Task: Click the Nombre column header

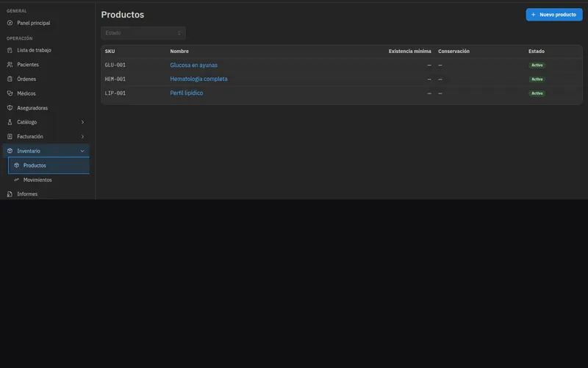Action: pyautogui.click(x=179, y=51)
